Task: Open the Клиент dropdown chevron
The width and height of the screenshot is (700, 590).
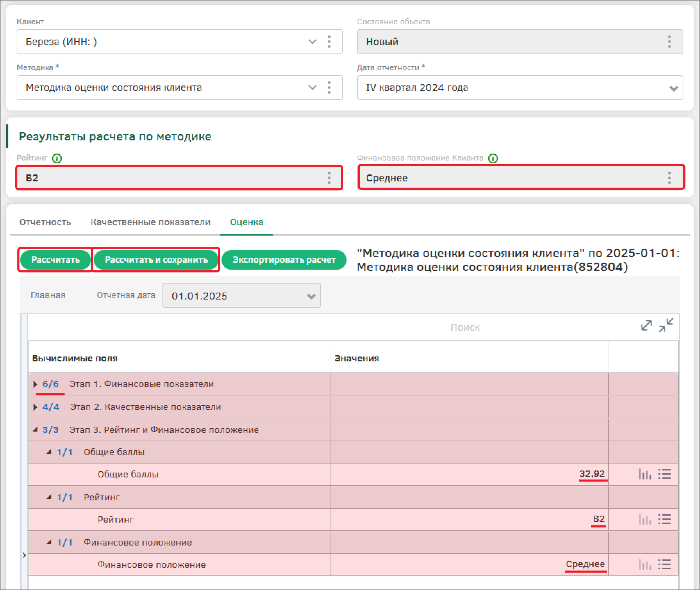Action: 312,42
